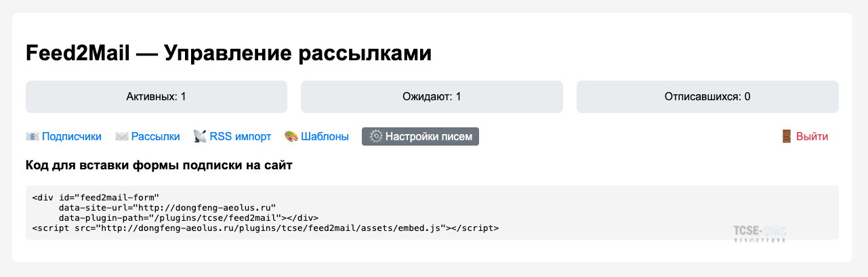Screen dimensions: 868x277
Task: Log out via the Выйти link
Action: tap(812, 137)
